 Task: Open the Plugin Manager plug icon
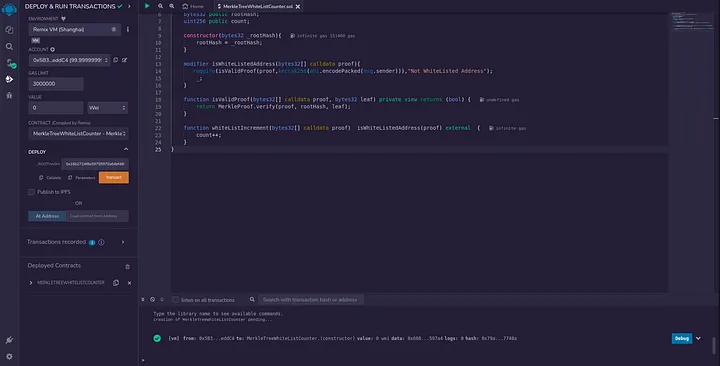point(9,340)
